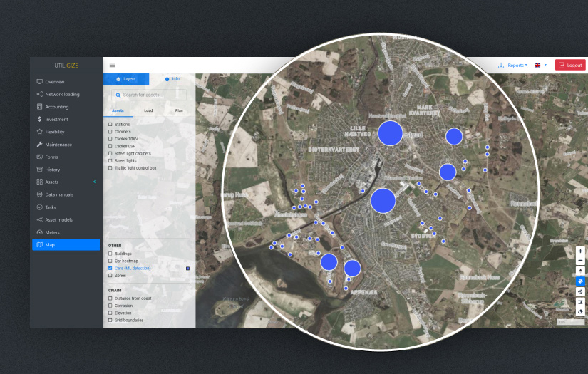This screenshot has height=374, width=588.
Task: Open the language flag dropdown
Action: (x=540, y=66)
